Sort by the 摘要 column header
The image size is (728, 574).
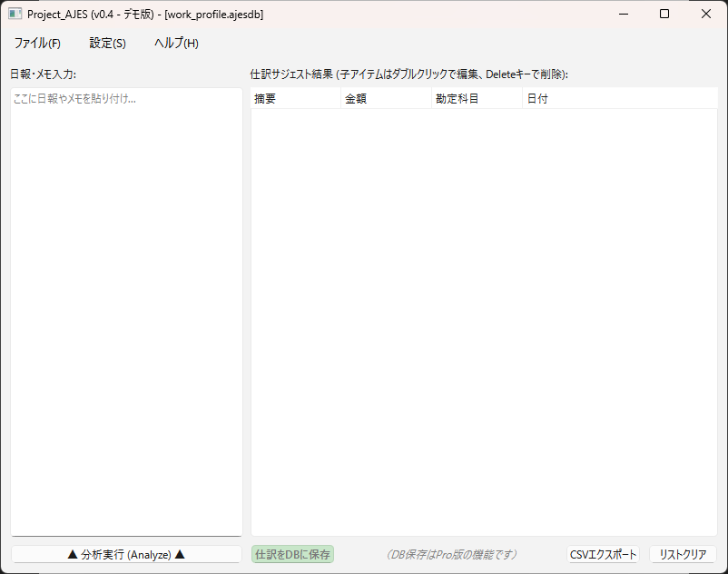pos(295,99)
